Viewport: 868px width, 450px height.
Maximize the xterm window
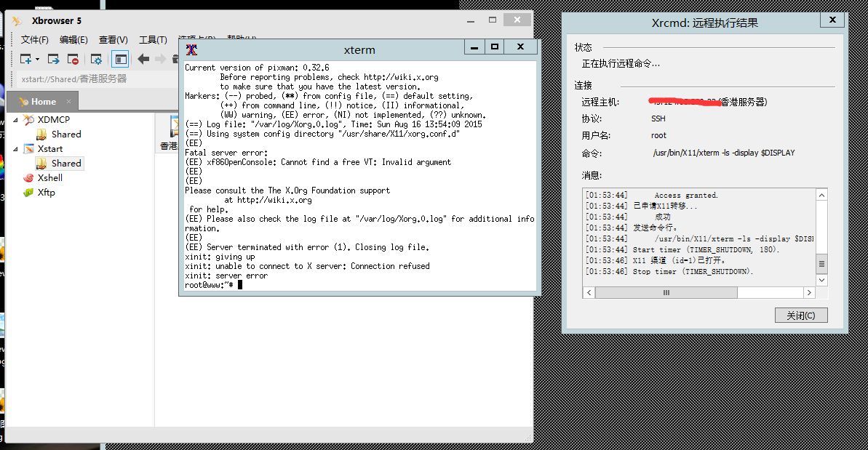tap(495, 47)
